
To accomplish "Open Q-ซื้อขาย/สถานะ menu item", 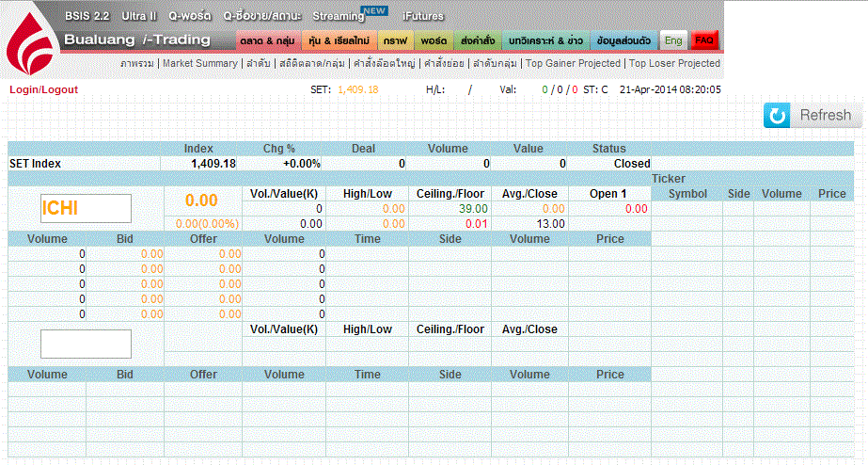I will click(x=261, y=15).
